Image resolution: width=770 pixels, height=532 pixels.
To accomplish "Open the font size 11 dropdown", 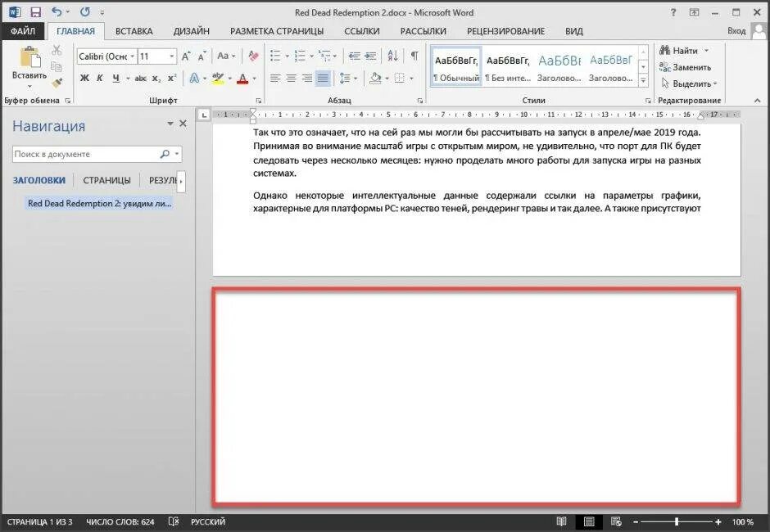I will coord(172,56).
